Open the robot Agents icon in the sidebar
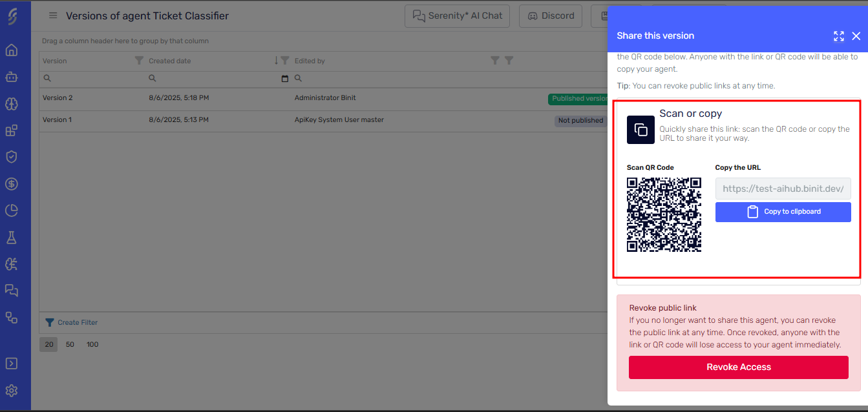The image size is (868, 412). tap(12, 77)
